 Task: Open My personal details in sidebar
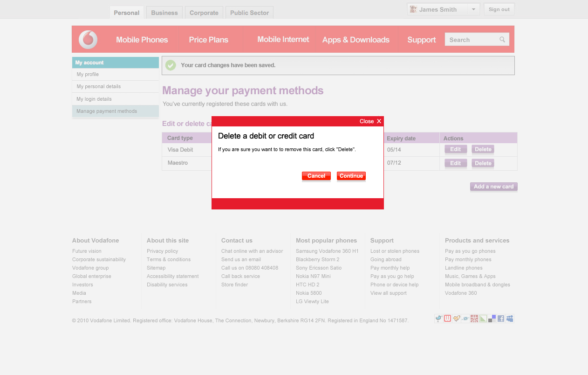coord(99,86)
